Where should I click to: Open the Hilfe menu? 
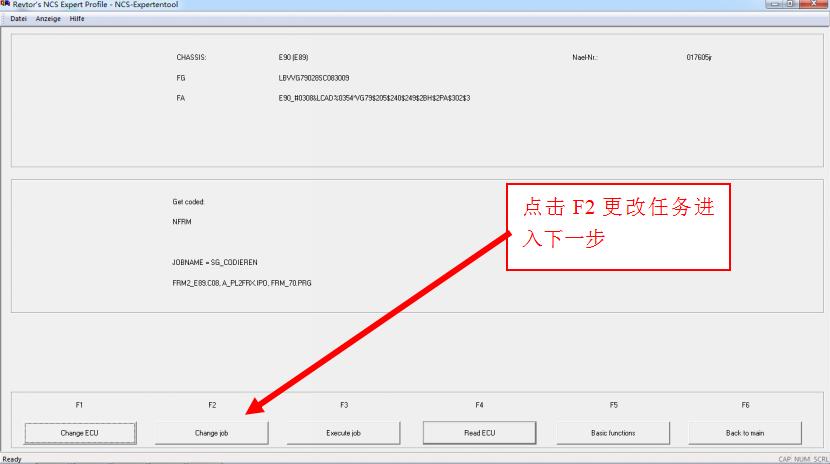coord(77,19)
